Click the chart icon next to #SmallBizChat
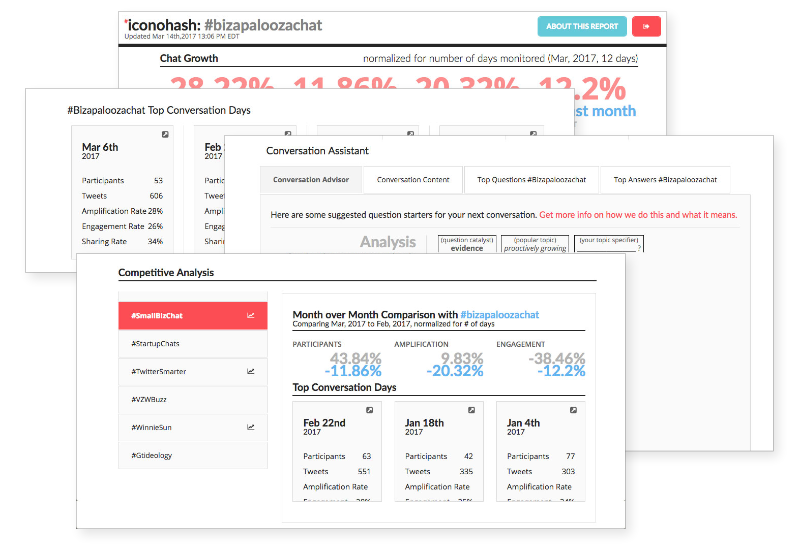The height and width of the screenshot is (557, 800). pos(250,316)
